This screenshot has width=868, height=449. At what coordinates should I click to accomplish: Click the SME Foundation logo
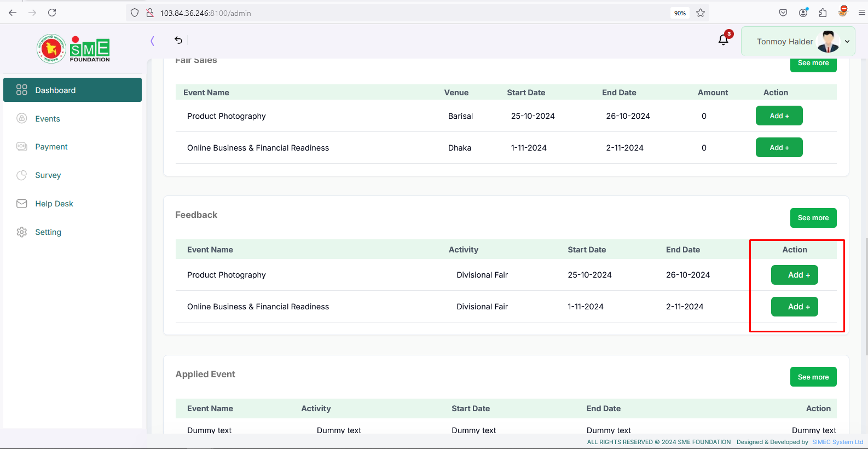point(73,48)
